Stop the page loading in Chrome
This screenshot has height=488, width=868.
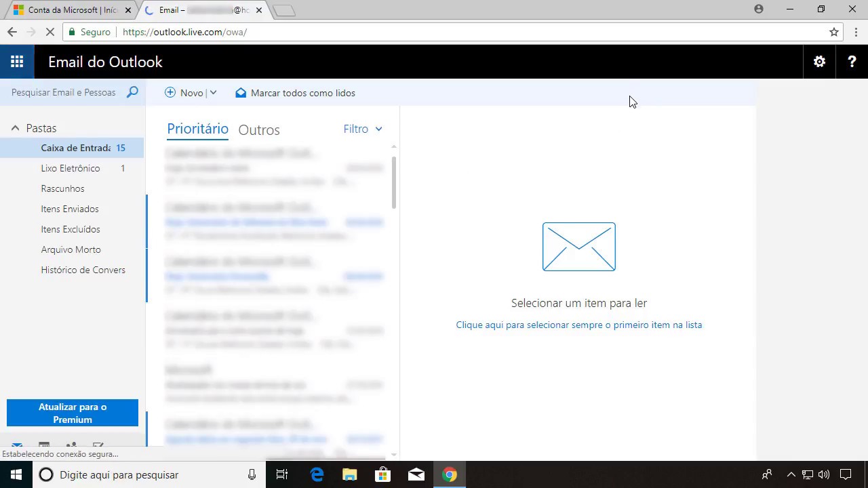(52, 32)
